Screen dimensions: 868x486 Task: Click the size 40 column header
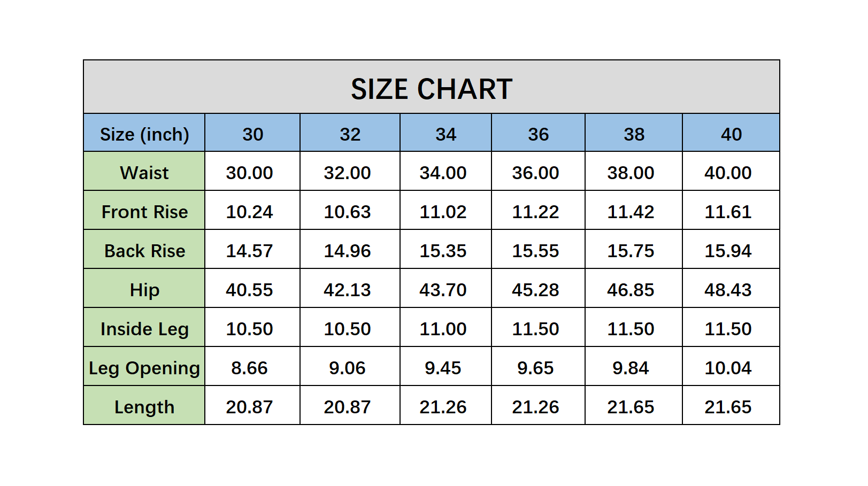point(731,134)
